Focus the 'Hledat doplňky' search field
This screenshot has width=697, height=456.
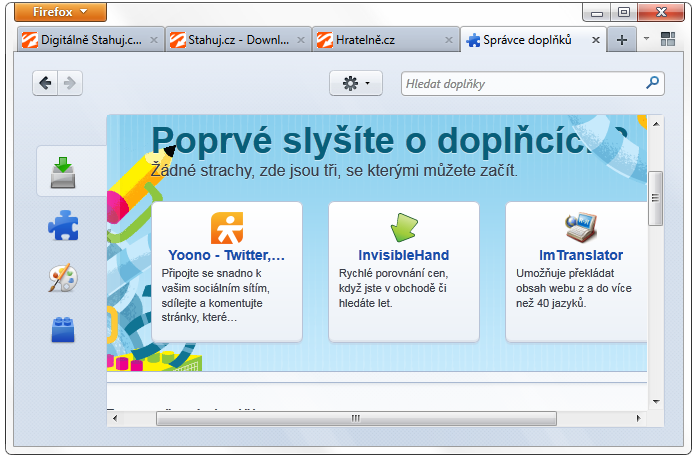tap(533, 84)
